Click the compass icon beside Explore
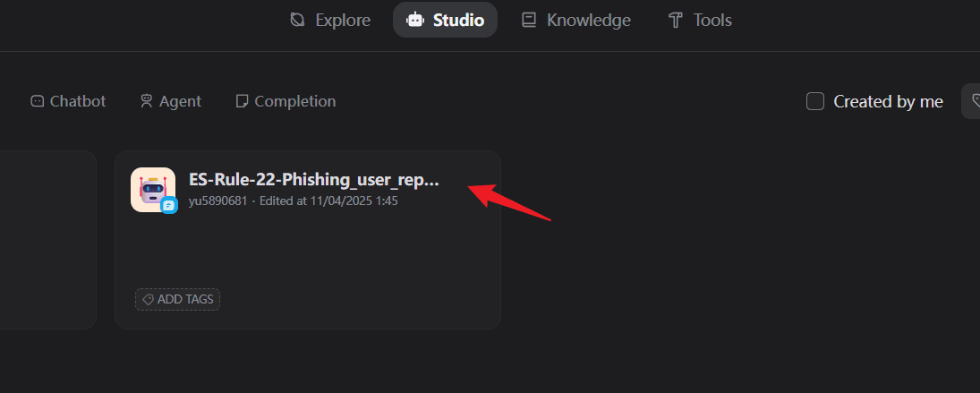The width and height of the screenshot is (980, 393). click(x=298, y=20)
